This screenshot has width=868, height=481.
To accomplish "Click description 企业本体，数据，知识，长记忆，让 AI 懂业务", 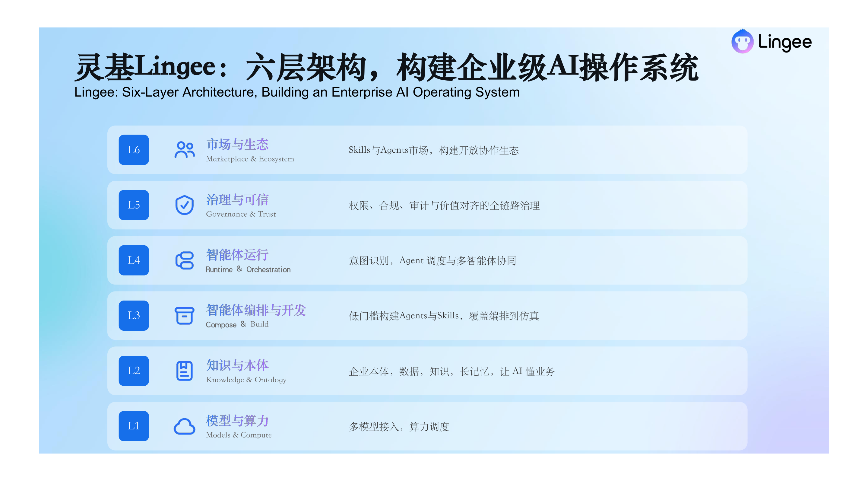I will click(451, 371).
